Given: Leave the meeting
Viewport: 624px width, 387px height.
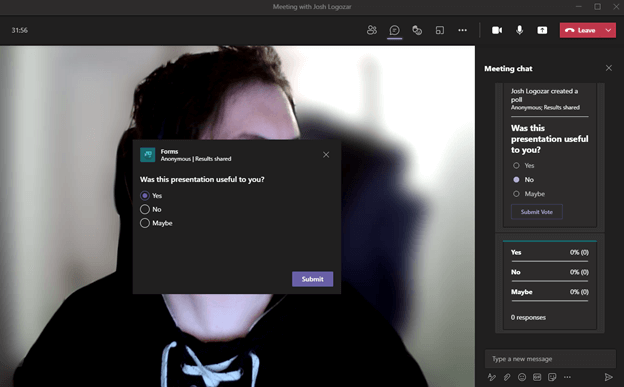Looking at the screenshot, I should tap(581, 30).
